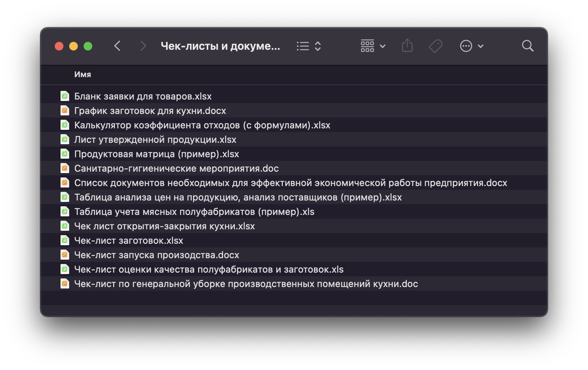The width and height of the screenshot is (588, 370).
Task: Zoom the window with green button
Action: click(x=88, y=46)
